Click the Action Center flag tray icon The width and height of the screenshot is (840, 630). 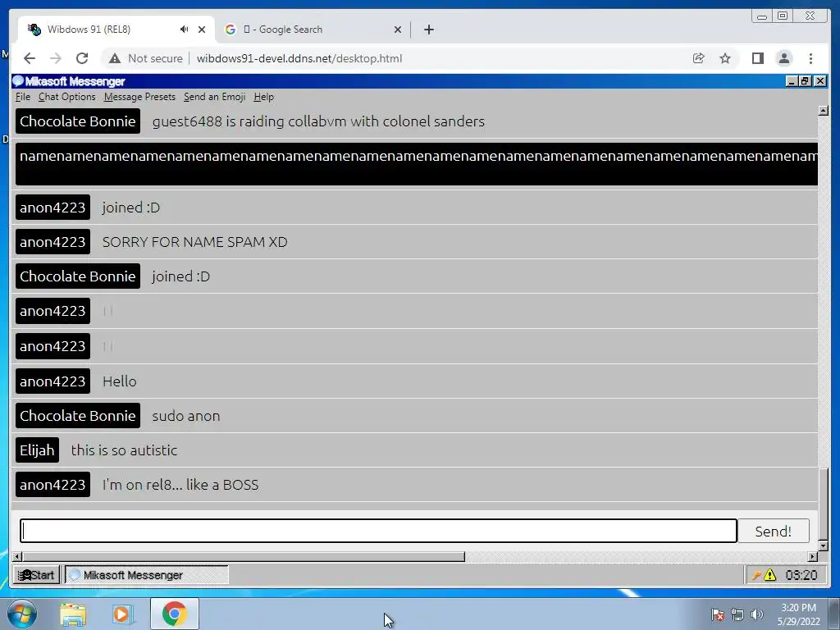tap(717, 614)
